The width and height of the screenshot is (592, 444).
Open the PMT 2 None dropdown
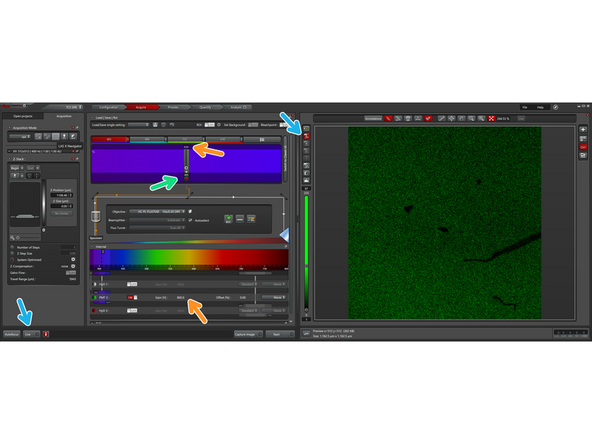click(x=274, y=298)
